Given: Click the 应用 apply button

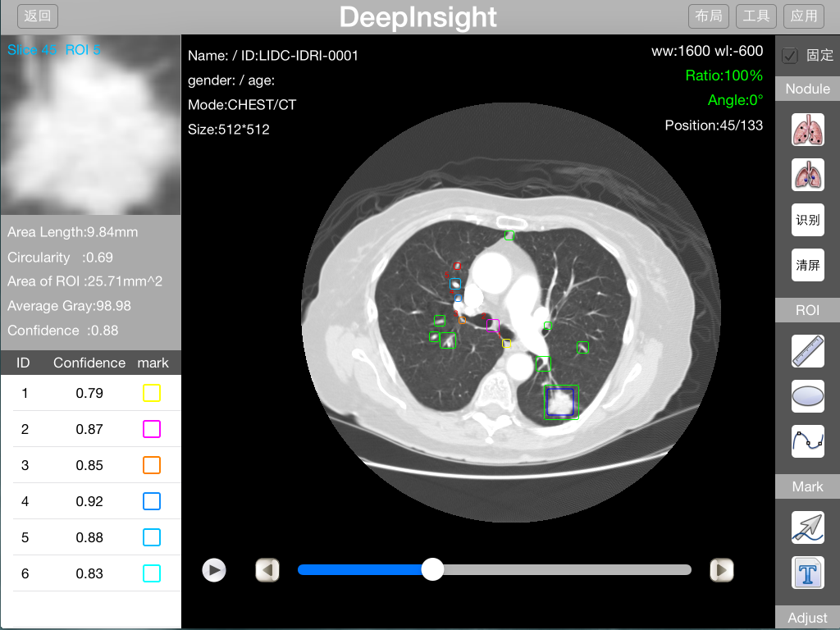Looking at the screenshot, I should tap(804, 16).
